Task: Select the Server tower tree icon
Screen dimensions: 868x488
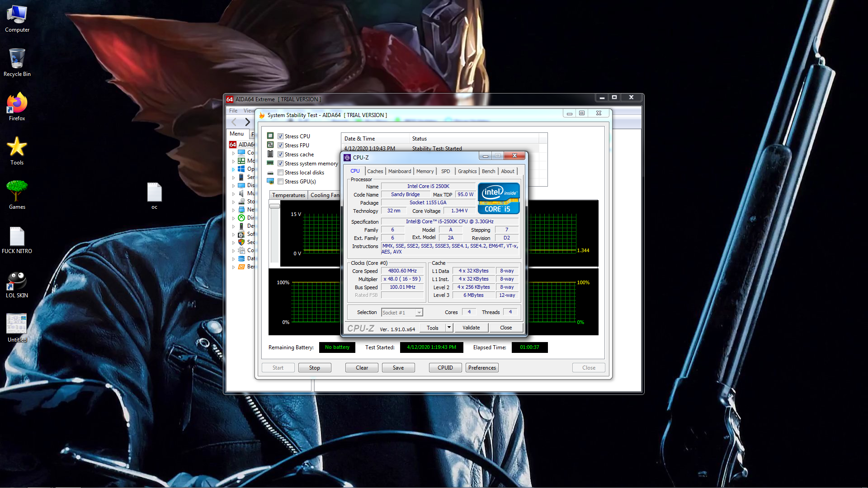Action: pos(241,177)
